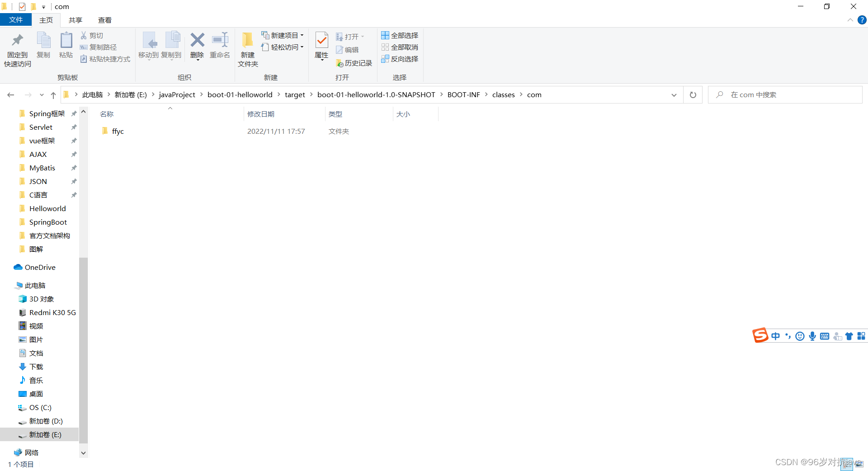Click the Forward navigation arrow
868x471 pixels.
(x=28, y=95)
